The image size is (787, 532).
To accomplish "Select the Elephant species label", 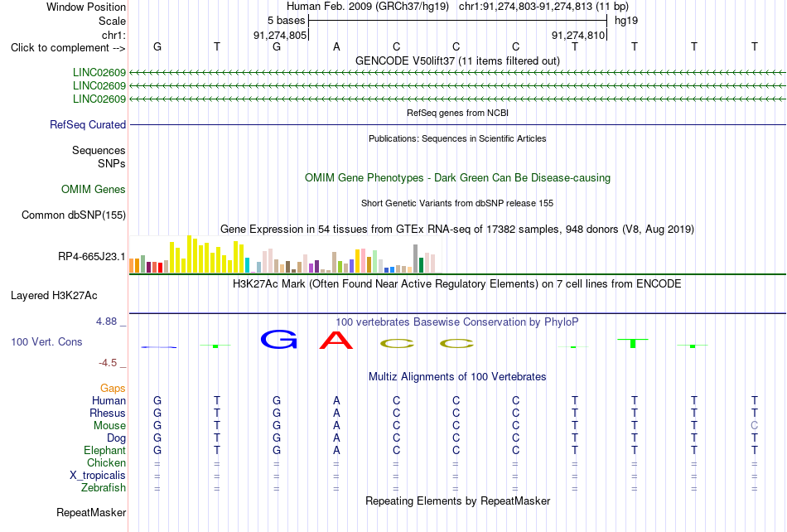I will tap(104, 450).
